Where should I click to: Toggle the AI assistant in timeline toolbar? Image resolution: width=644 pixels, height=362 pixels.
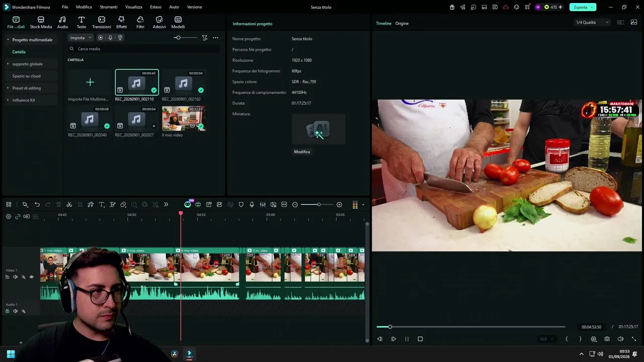(188, 204)
